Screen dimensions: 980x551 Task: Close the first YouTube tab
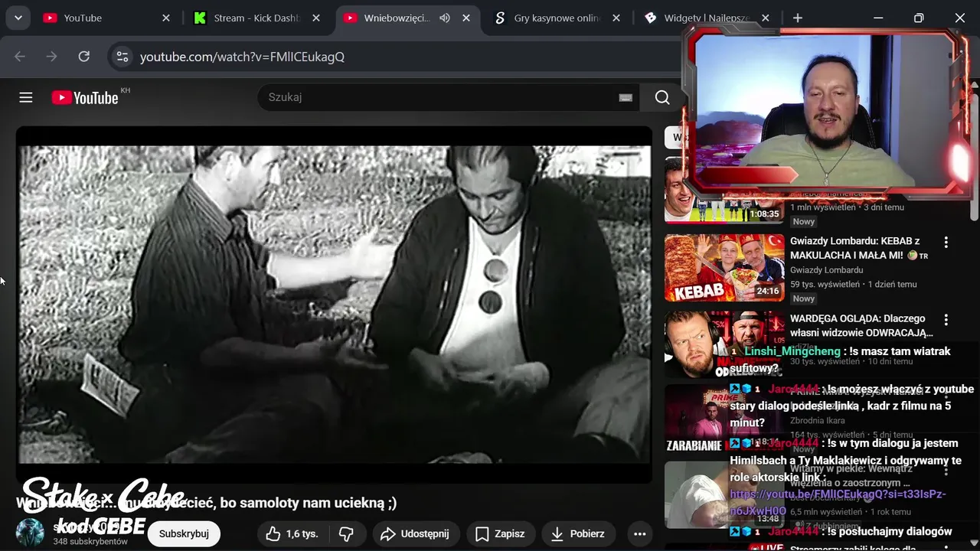165,18
